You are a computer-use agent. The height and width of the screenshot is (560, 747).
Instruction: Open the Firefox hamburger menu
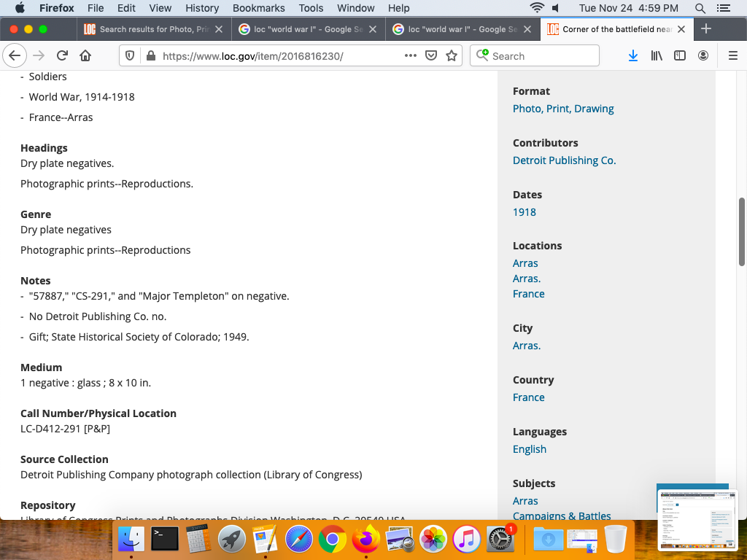pyautogui.click(x=733, y=56)
